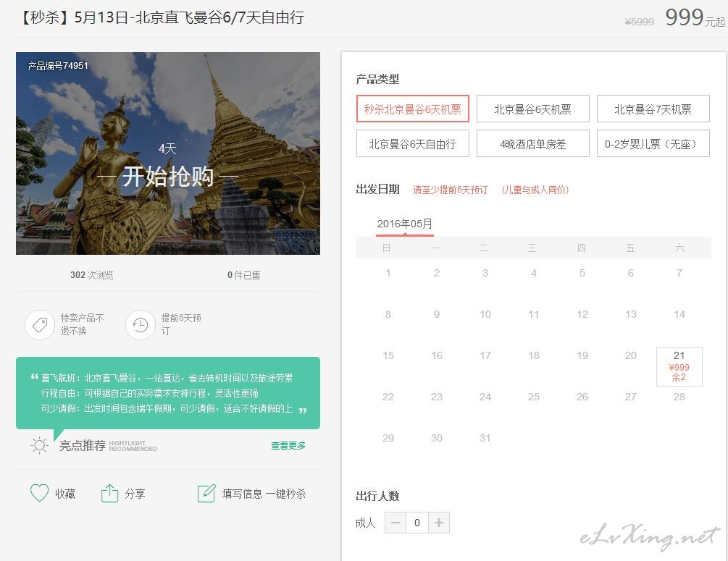Click 填写信息 一键秒杀
728x561 pixels.
pos(264,494)
